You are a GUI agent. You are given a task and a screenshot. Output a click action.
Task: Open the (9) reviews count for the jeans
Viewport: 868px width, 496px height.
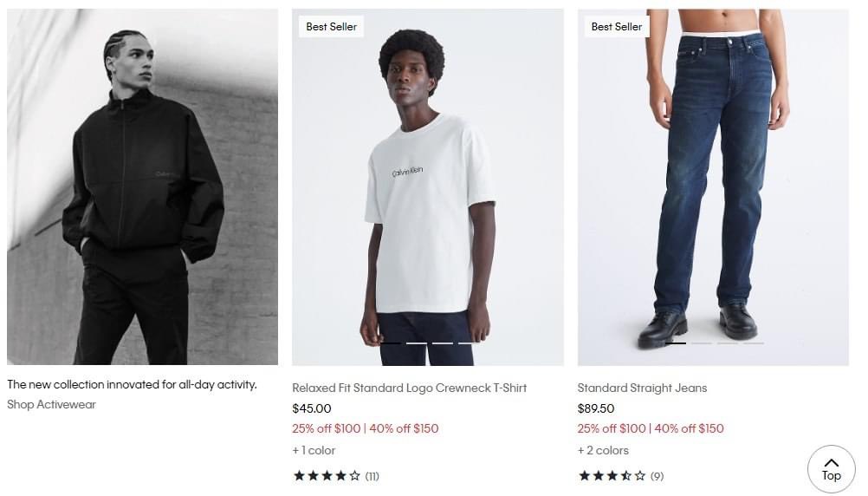(x=657, y=476)
